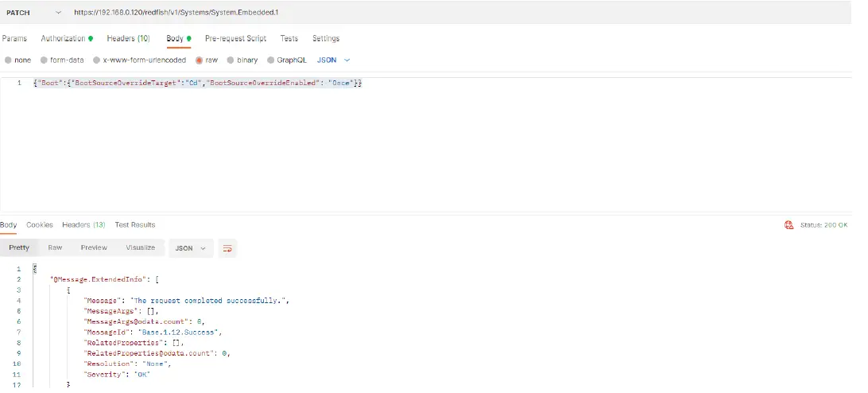Open the Test Results tab
The image size is (868, 393).
click(135, 225)
